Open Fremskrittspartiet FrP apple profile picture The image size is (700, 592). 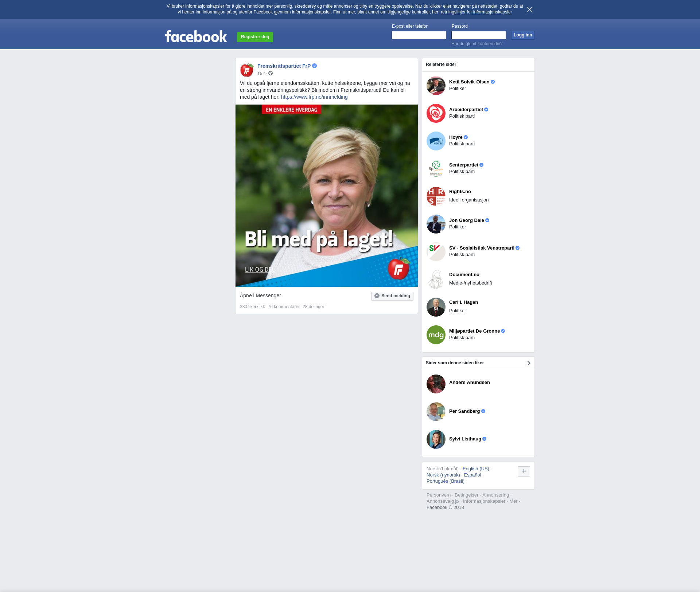247,70
